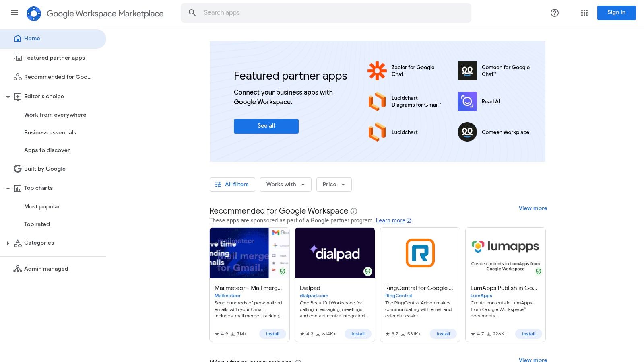Go to Top rated in sidebar
Viewport: 644px width, 362px height.
[x=37, y=224]
